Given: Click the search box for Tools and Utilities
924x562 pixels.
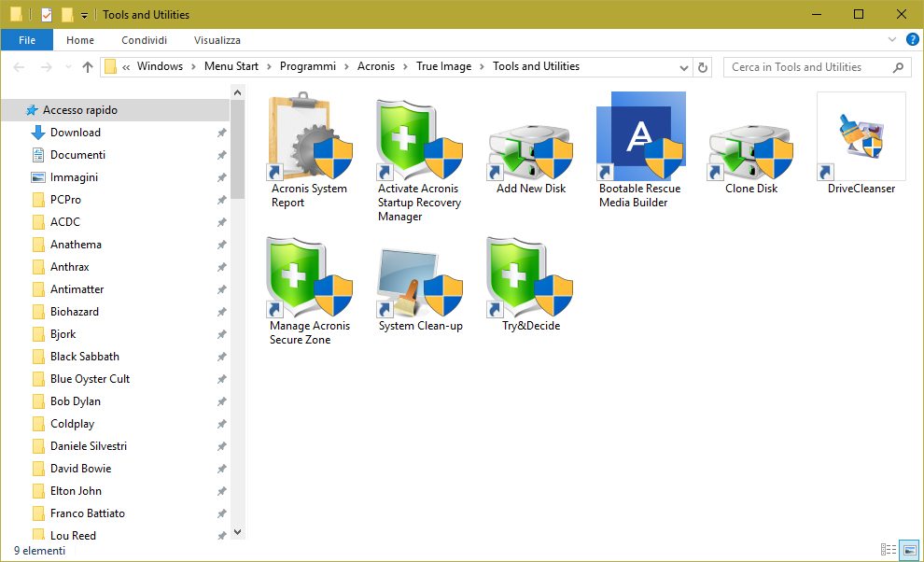Looking at the screenshot, I should tap(807, 67).
